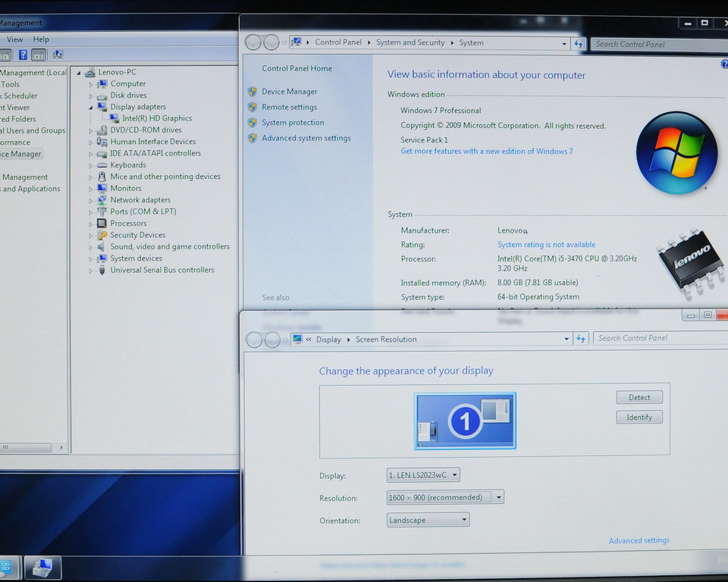
Task: Open the Help menu
Action: pos(41,39)
